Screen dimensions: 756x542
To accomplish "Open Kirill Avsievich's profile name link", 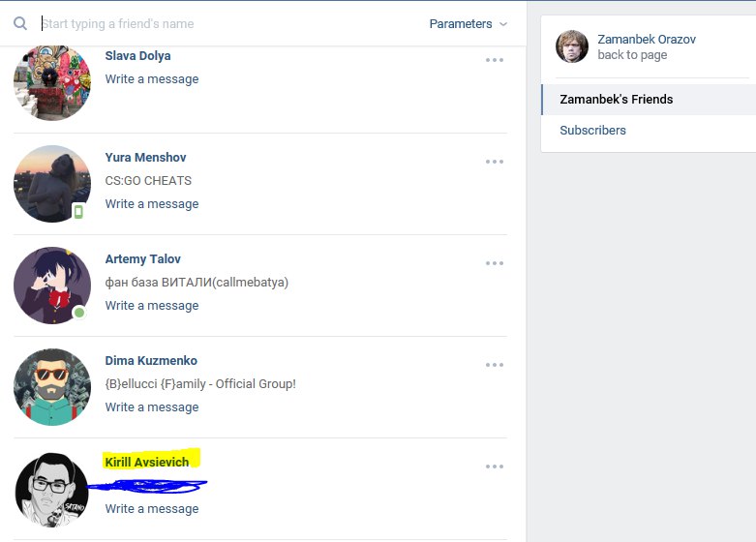I will tap(147, 462).
